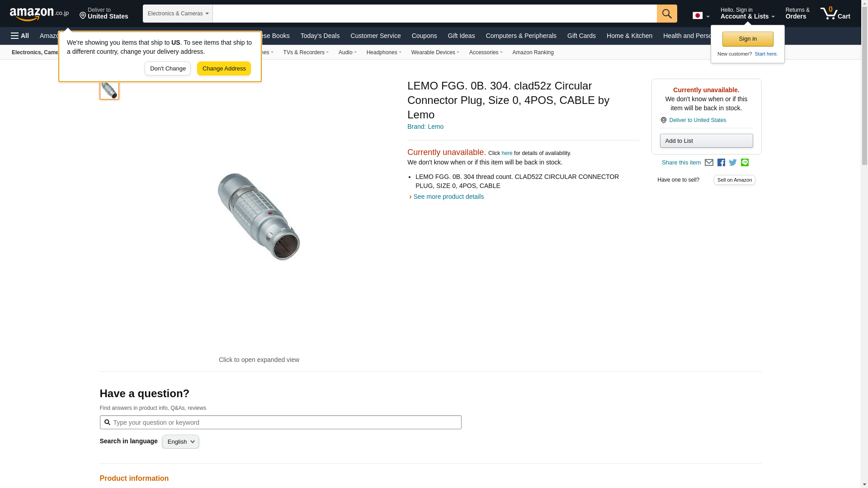
Task: Click Don't Change button
Action: point(168,69)
